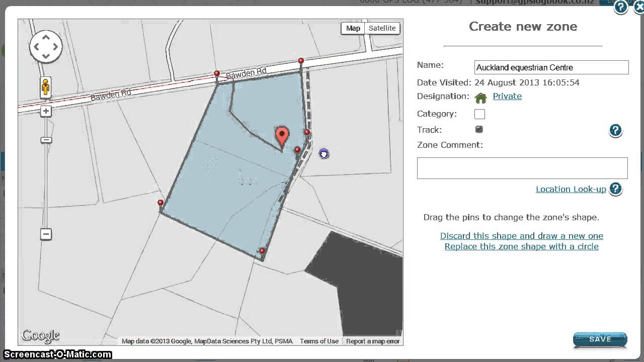Viewport: 644px width, 362px height.
Task: Click the Google logo on map
Action: pos(40,335)
